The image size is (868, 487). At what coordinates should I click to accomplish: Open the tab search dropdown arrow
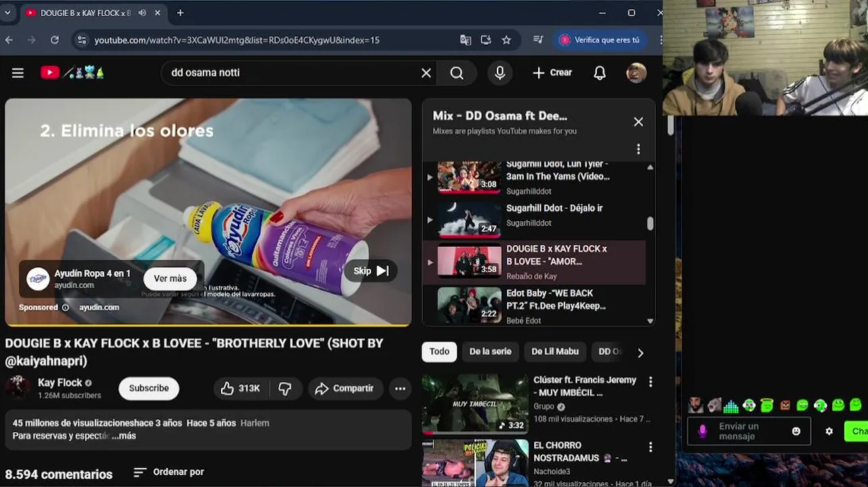pyautogui.click(x=7, y=13)
